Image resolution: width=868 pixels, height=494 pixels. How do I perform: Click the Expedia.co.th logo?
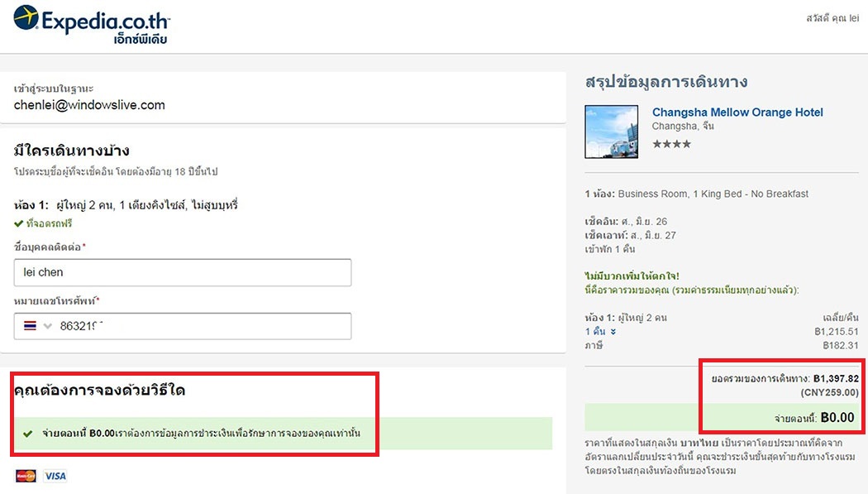point(92,25)
